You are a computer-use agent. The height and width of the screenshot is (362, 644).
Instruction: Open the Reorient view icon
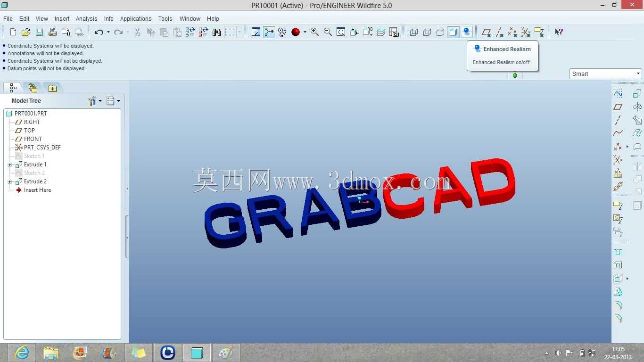pos(354,32)
